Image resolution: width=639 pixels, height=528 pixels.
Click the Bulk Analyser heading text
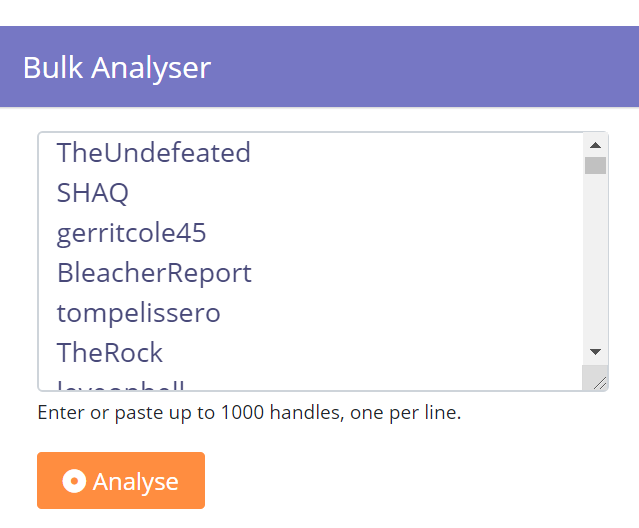[117, 68]
